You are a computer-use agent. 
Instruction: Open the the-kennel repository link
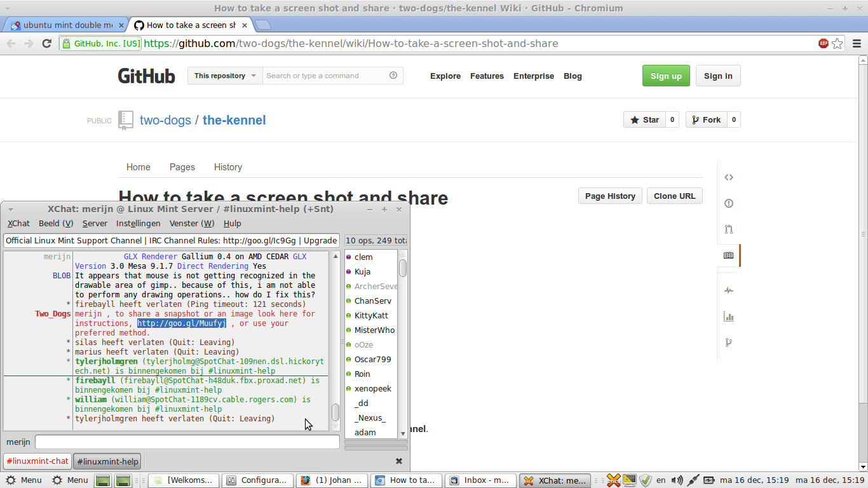(x=234, y=120)
